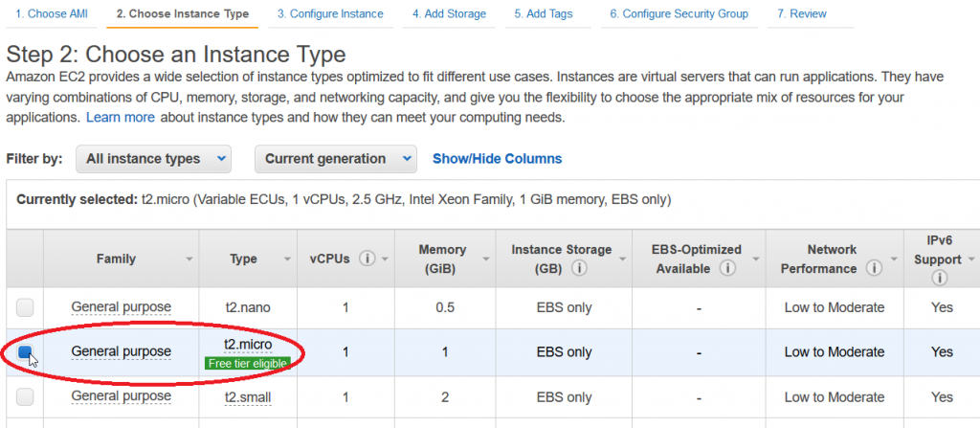Go to the 3. Configure Instance tab
The height and width of the screenshot is (428, 980).
tap(330, 13)
